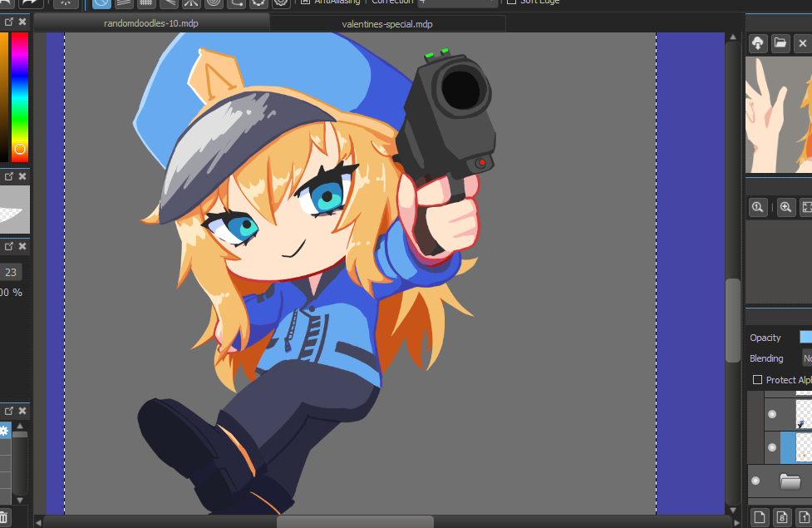Enable the Protect Alpha checkbox

(757, 380)
